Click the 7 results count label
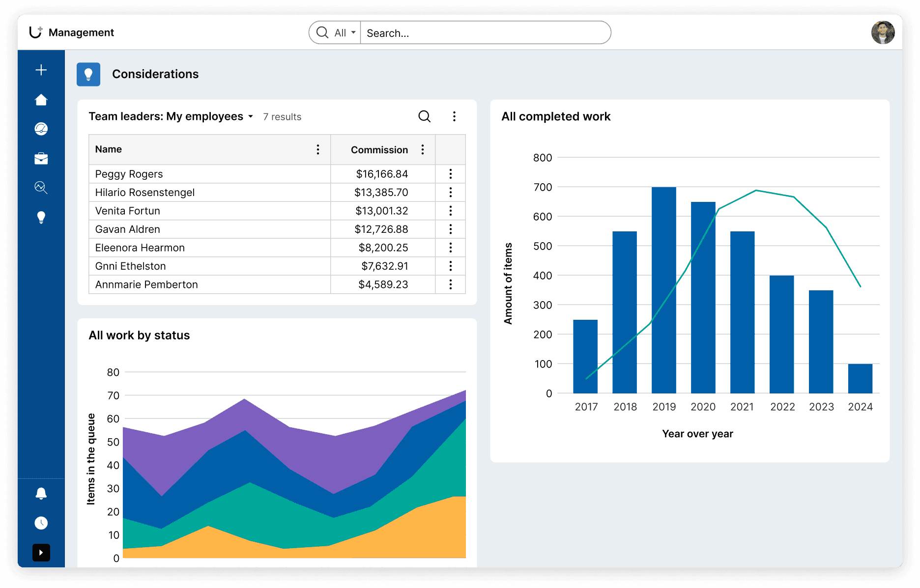This screenshot has width=920, height=588. (x=282, y=117)
